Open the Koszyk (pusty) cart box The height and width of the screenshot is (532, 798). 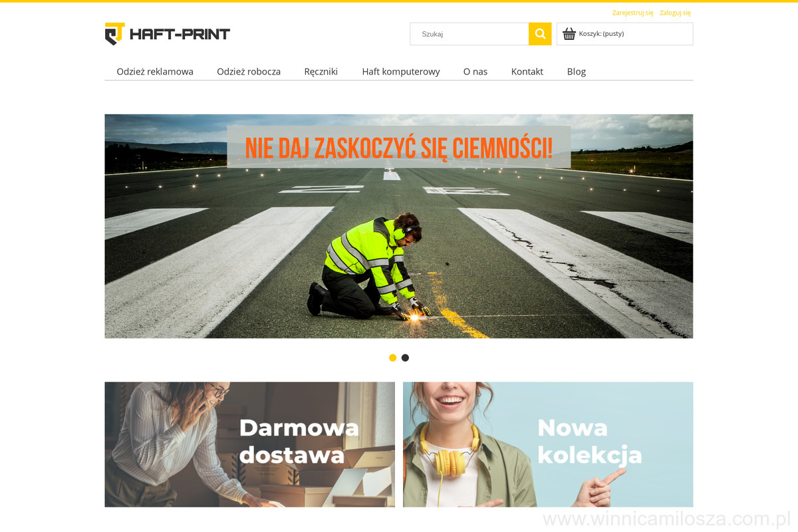[625, 34]
